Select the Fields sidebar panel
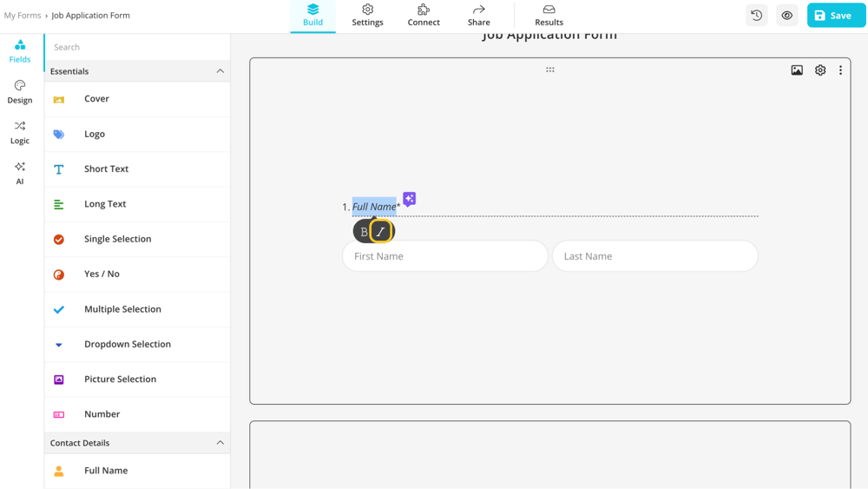Image resolution: width=868 pixels, height=489 pixels. [x=20, y=51]
